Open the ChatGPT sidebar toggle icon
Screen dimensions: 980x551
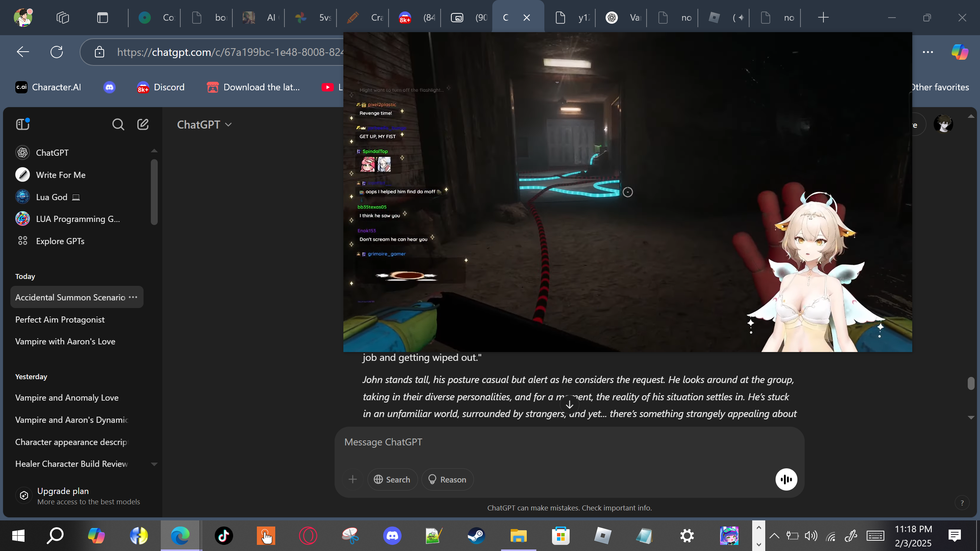(23, 124)
